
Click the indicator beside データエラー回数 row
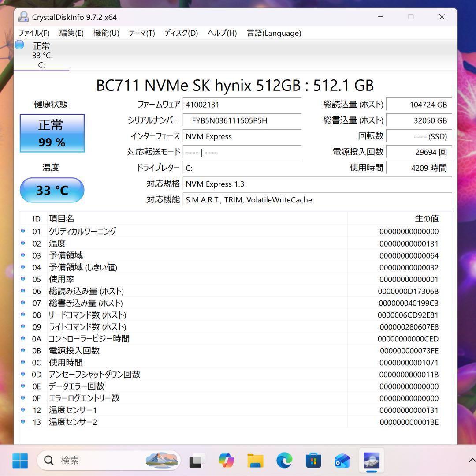pos(23,386)
